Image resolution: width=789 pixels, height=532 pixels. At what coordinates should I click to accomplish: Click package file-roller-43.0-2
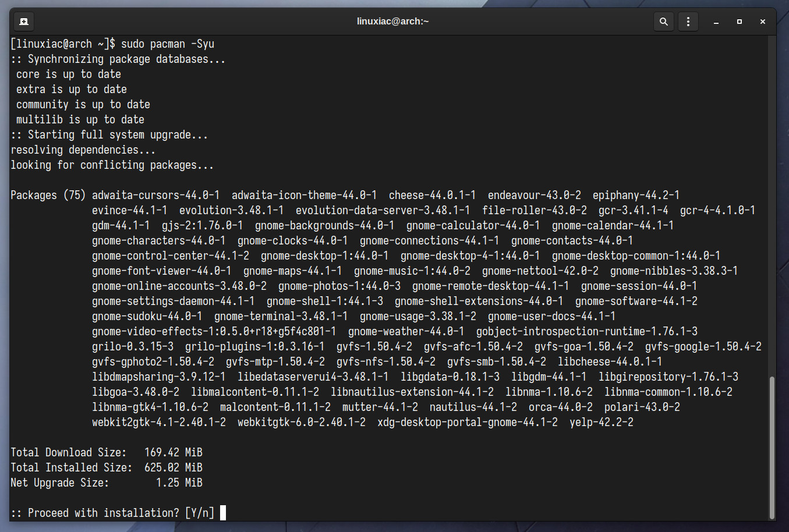pyautogui.click(x=535, y=211)
